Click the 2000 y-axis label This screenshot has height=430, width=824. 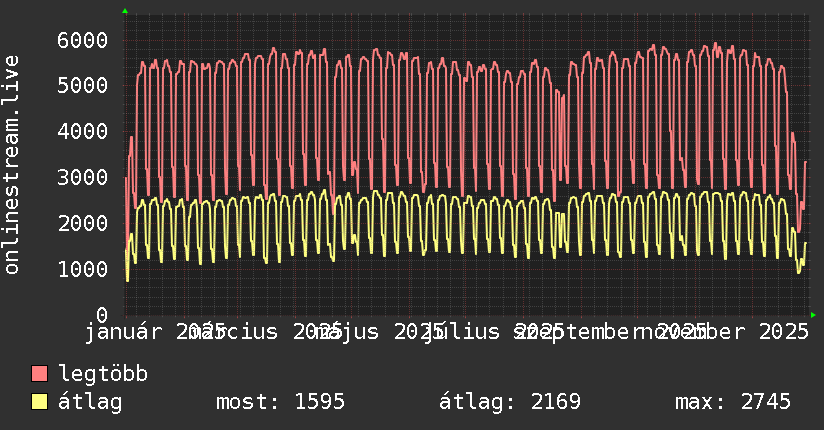pos(83,223)
